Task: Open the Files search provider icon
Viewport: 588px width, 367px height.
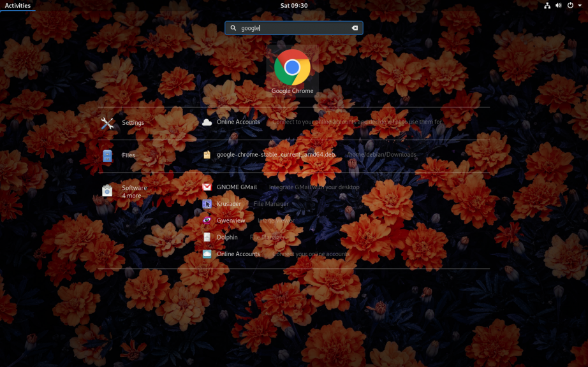Action: (107, 155)
